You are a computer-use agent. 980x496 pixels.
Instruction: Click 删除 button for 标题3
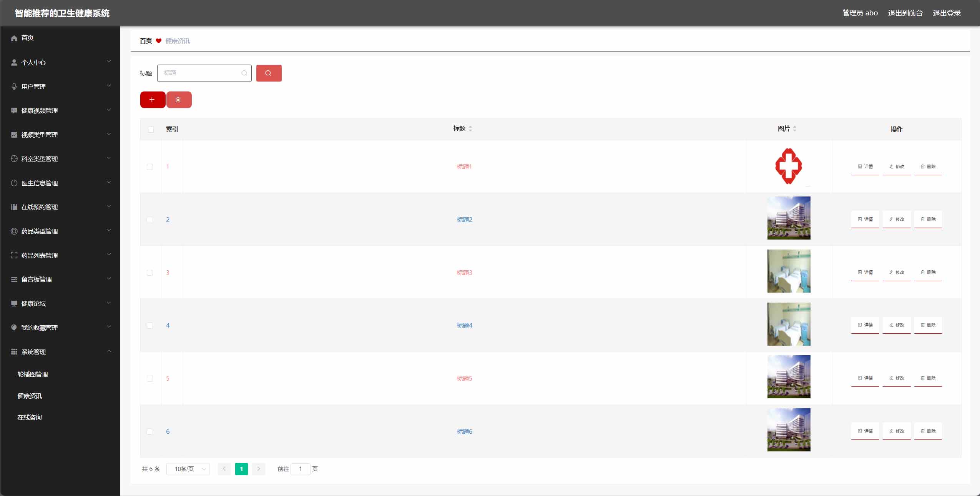(x=928, y=273)
